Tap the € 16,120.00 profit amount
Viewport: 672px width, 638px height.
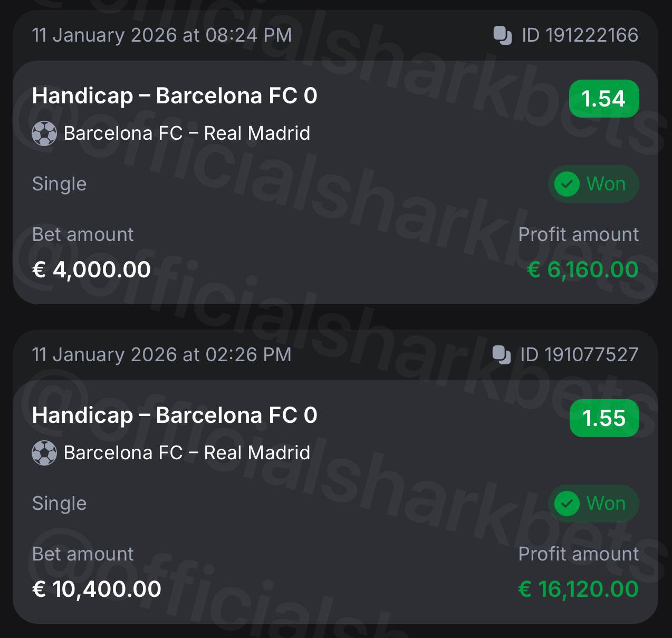pyautogui.click(x=578, y=589)
